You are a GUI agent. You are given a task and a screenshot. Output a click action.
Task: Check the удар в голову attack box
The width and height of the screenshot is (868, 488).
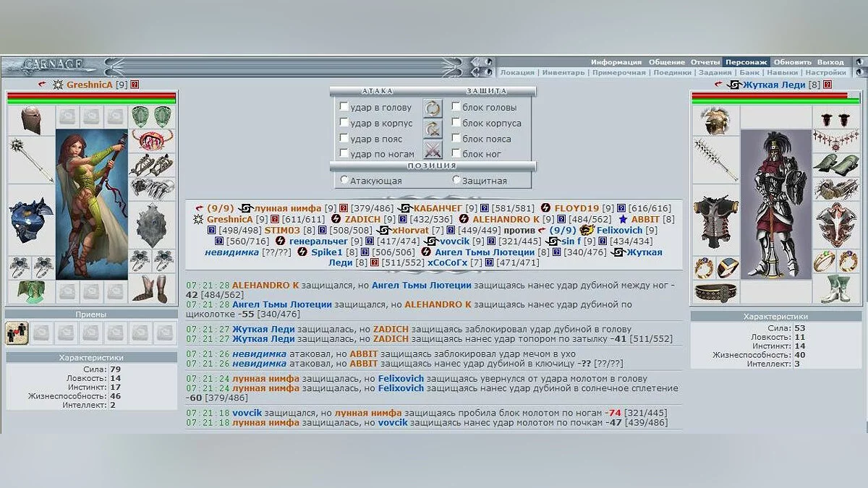(344, 107)
